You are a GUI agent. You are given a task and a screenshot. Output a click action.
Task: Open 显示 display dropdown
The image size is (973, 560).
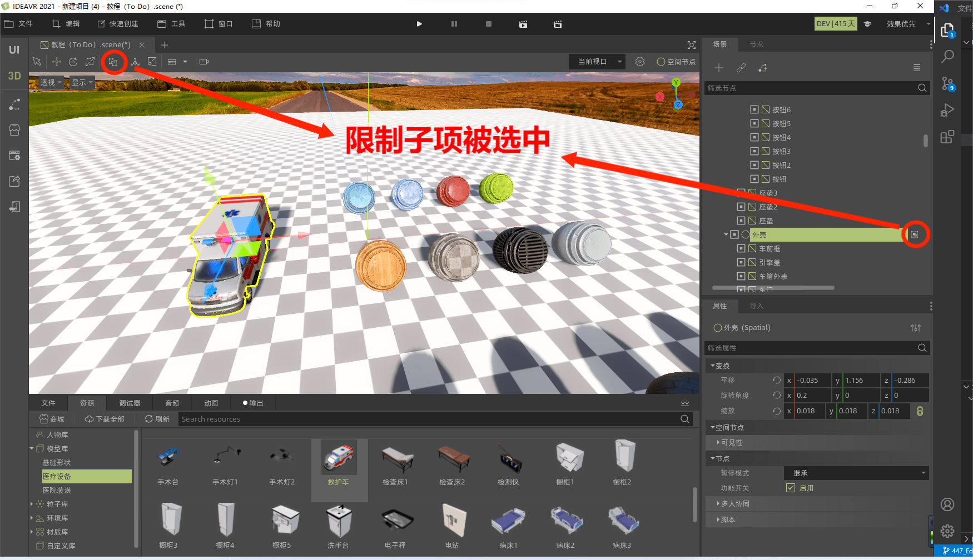pyautogui.click(x=82, y=82)
